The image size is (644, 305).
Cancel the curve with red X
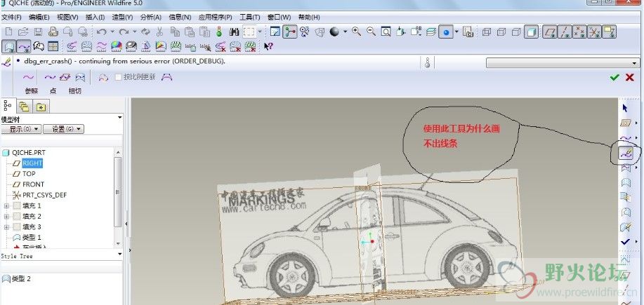(630, 77)
